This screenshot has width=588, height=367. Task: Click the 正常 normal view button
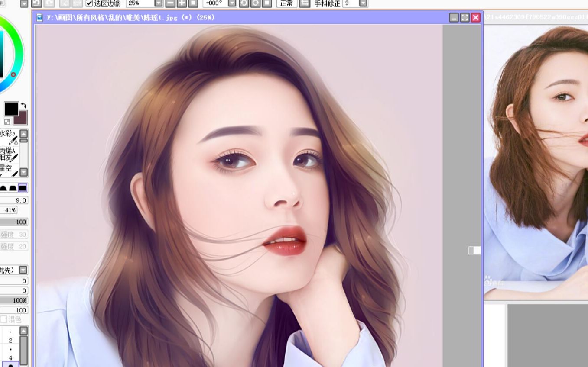(286, 3)
